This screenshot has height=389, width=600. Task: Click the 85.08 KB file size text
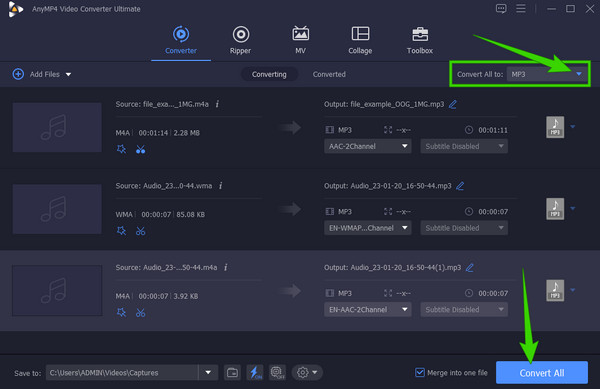pyautogui.click(x=191, y=214)
